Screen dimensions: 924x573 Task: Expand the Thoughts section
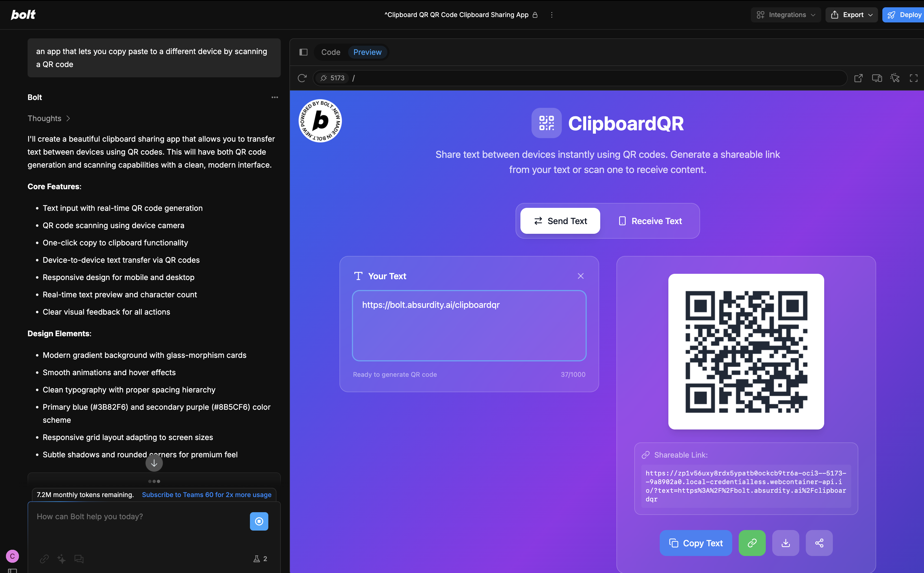(49, 118)
